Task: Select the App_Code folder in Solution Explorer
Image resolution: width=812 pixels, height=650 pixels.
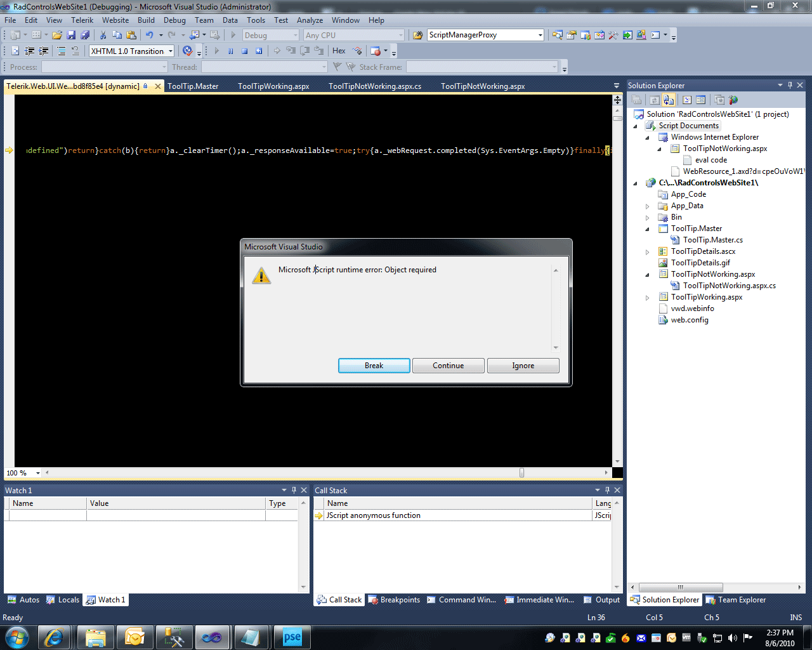Action: (x=688, y=194)
